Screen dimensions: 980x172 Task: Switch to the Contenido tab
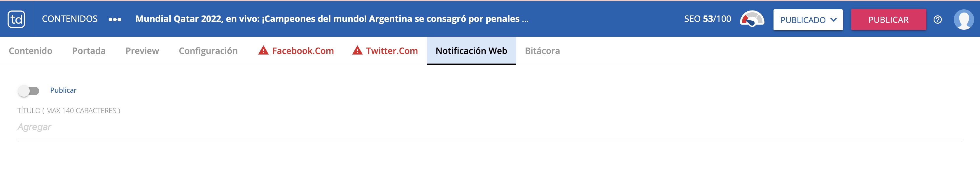click(x=30, y=51)
